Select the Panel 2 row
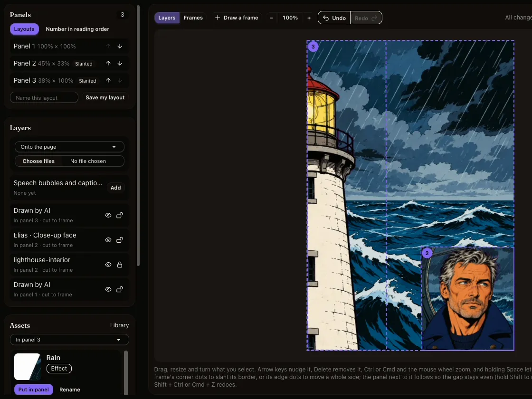The width and height of the screenshot is (532, 399). click(x=69, y=63)
